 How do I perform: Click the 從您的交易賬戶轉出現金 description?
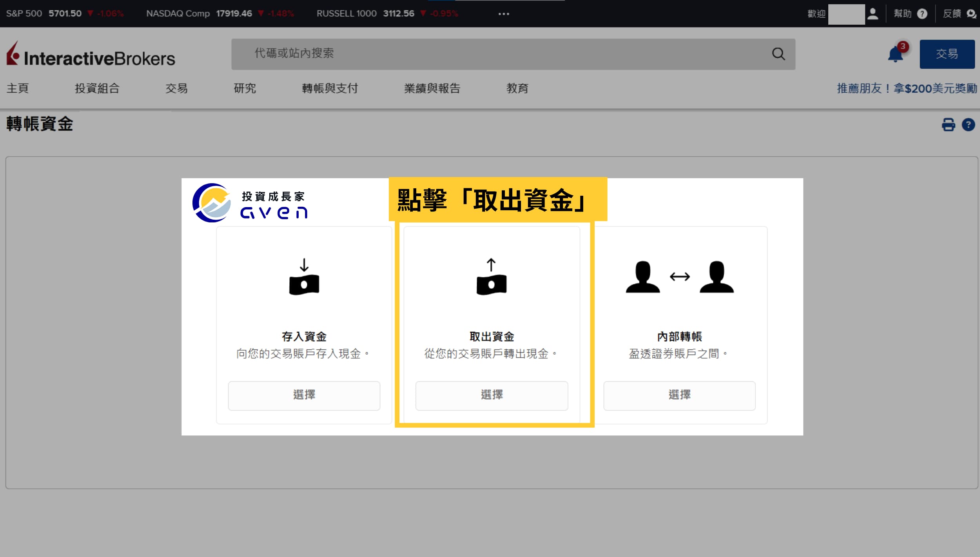point(490,354)
